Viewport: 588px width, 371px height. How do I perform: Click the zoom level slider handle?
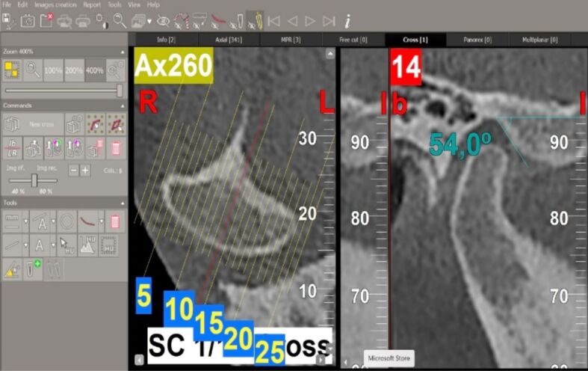tap(119, 90)
